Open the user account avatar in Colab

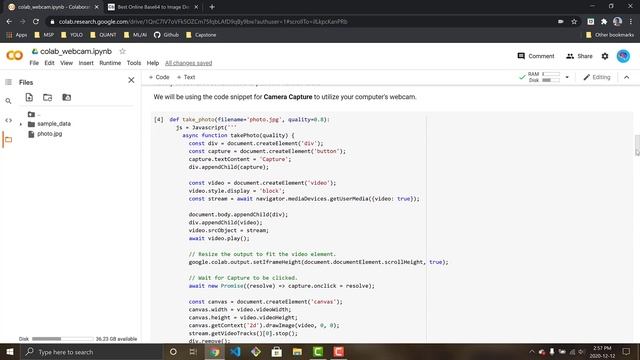coord(623,56)
